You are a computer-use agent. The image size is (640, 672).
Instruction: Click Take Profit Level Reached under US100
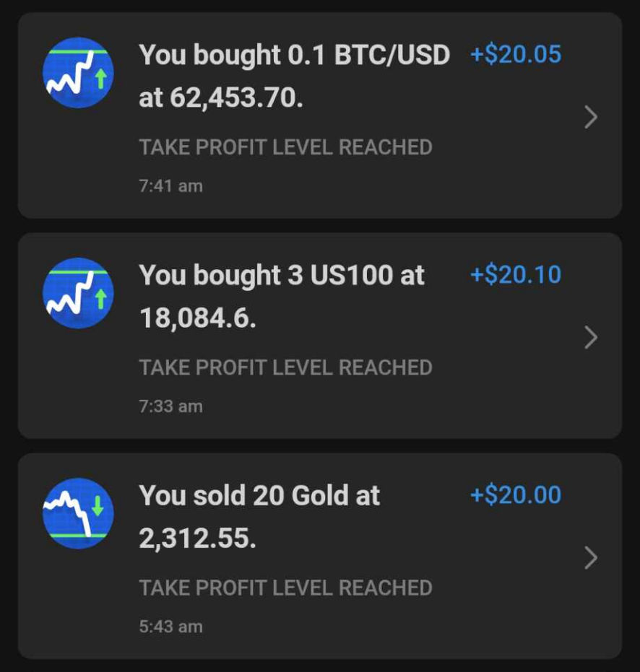click(285, 367)
